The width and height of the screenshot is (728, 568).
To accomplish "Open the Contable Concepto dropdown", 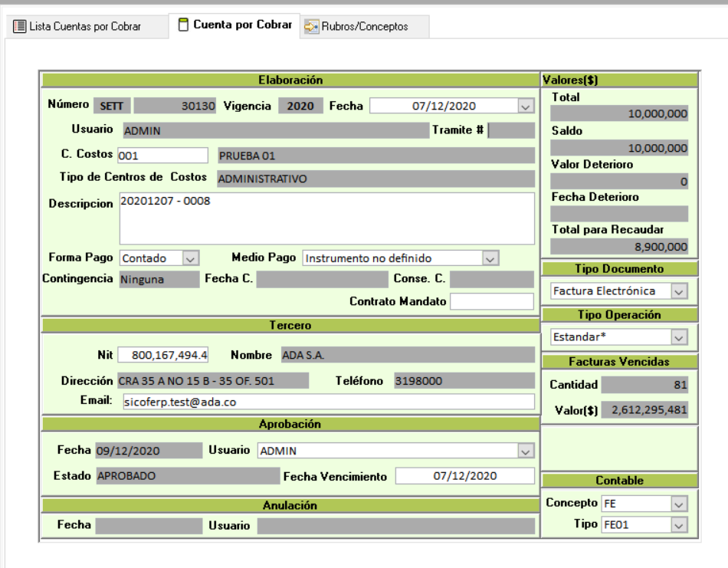I will click(678, 504).
